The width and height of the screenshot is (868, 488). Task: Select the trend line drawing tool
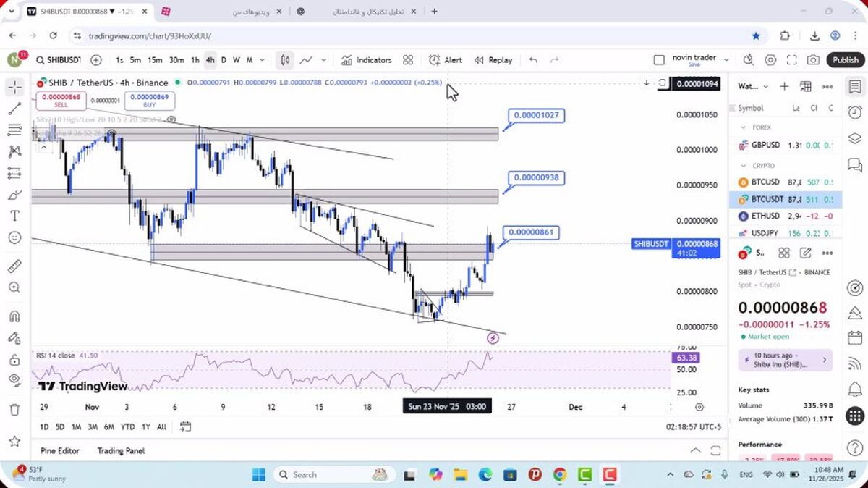tap(14, 109)
